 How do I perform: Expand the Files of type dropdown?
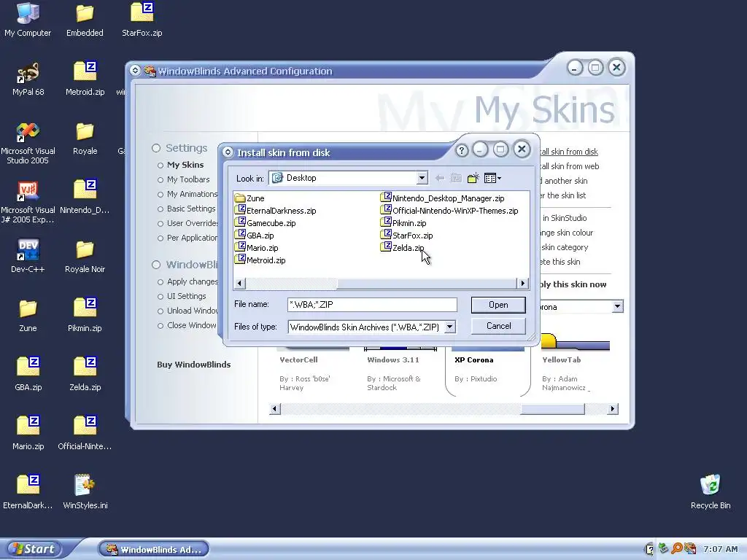pos(449,327)
